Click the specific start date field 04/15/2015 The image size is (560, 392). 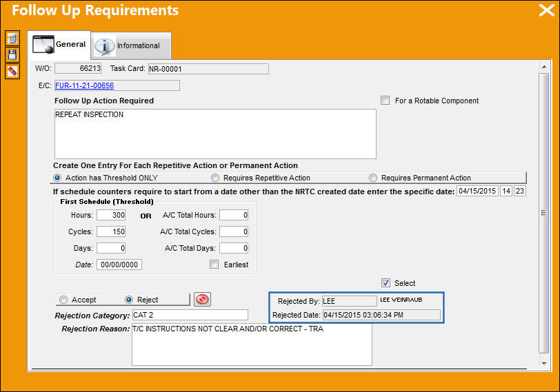[477, 191]
